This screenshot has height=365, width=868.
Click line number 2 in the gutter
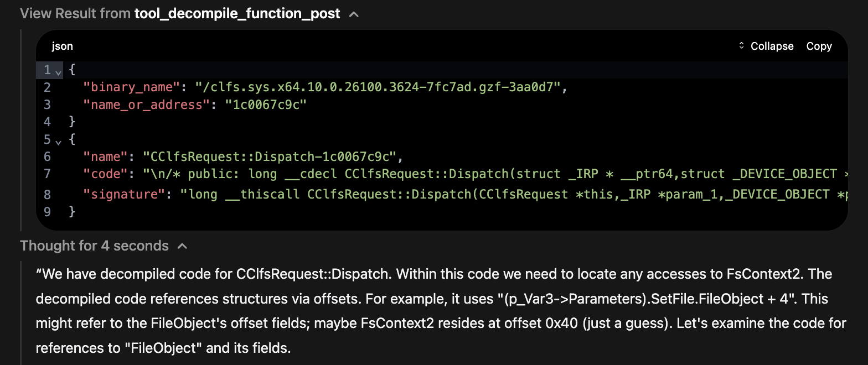47,87
